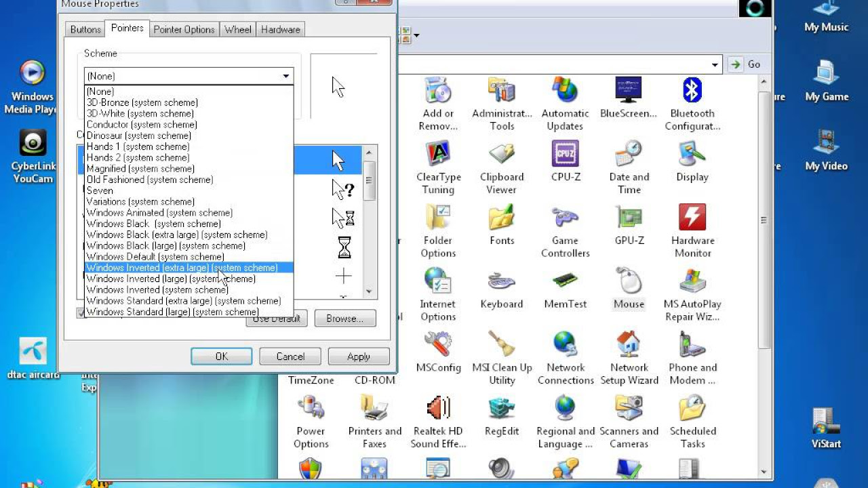Screen dimensions: 868x488
Task: Open Fonts folder icon
Action: pyautogui.click(x=502, y=218)
